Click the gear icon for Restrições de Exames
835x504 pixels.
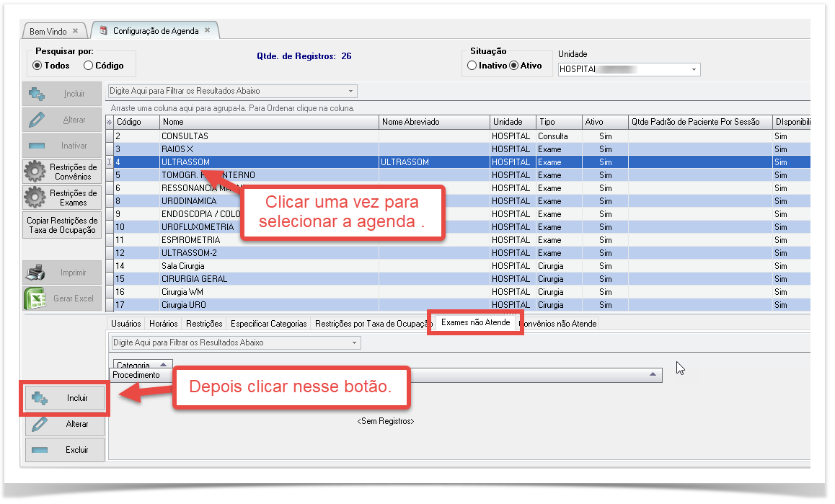tap(34, 198)
